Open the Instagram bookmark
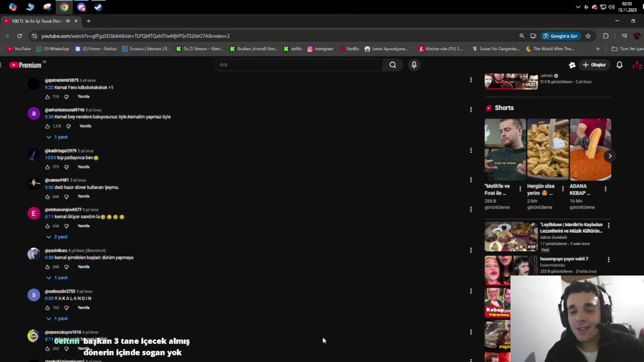 (x=320, y=49)
